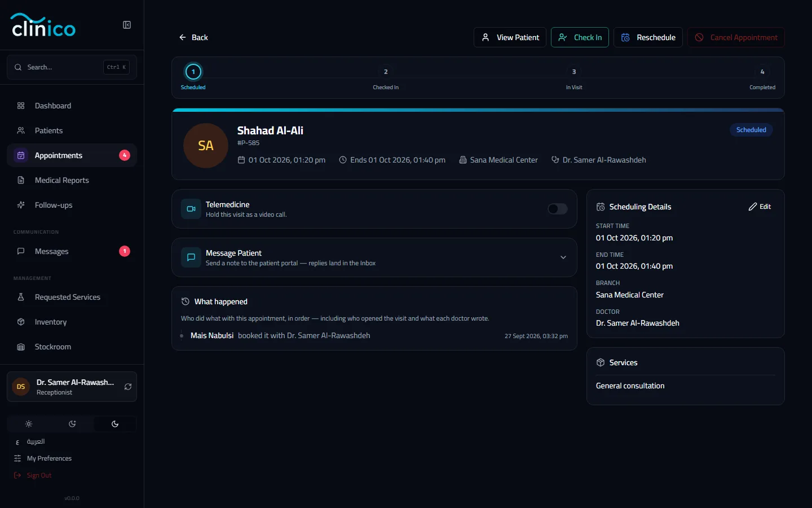Enable the Telemedicine toggle
Screen dimensions: 812x508
pos(558,209)
